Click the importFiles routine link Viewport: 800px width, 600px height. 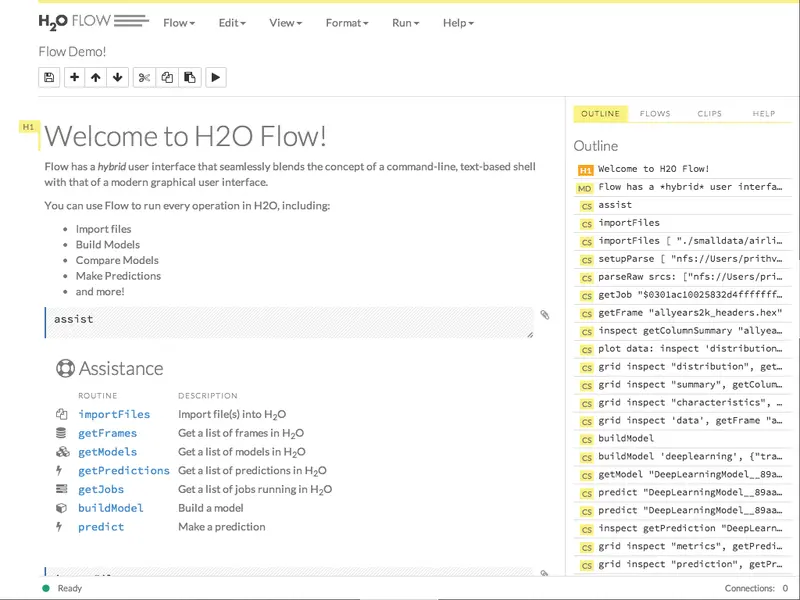pos(114,414)
